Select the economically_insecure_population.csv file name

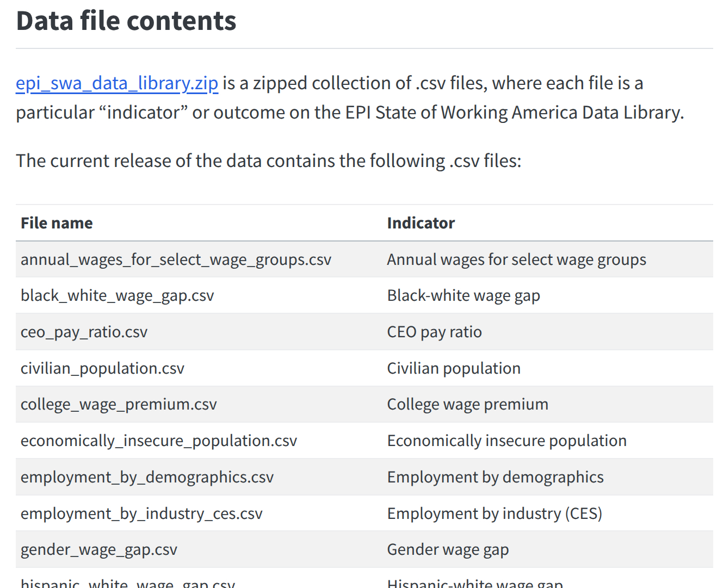[159, 441]
